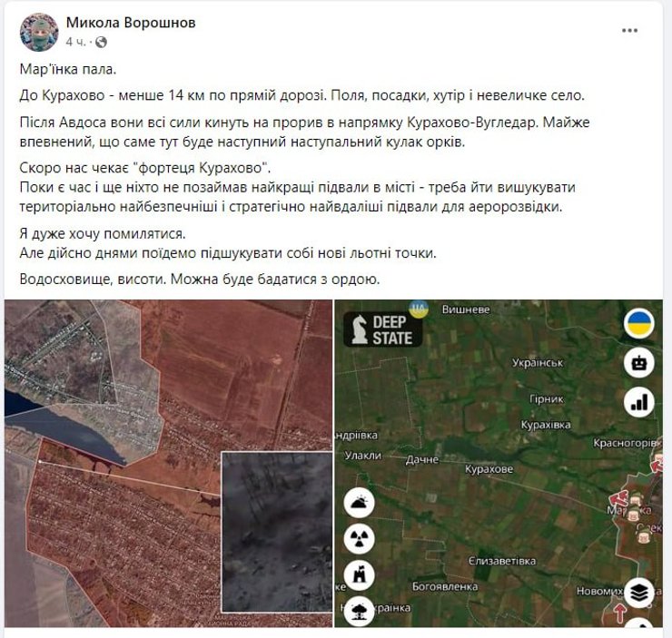
Task: Click the weather cloud-sun icon button
Action: (359, 503)
